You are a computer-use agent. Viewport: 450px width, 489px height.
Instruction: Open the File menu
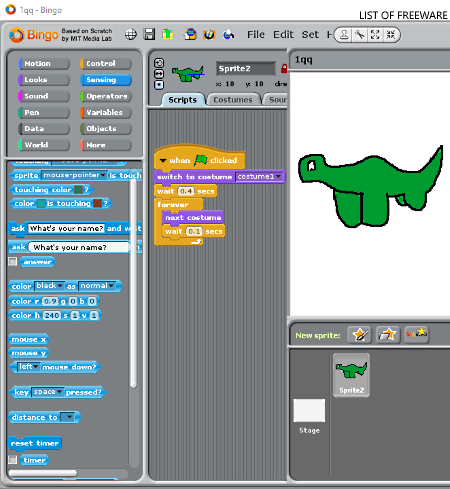pyautogui.click(x=256, y=35)
